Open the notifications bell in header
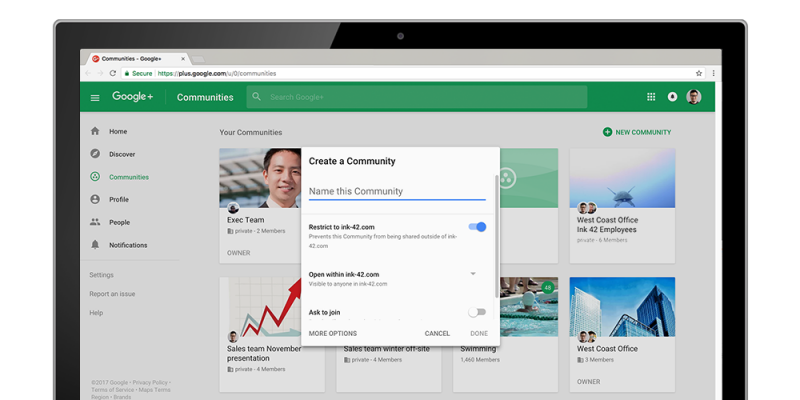 (x=672, y=97)
